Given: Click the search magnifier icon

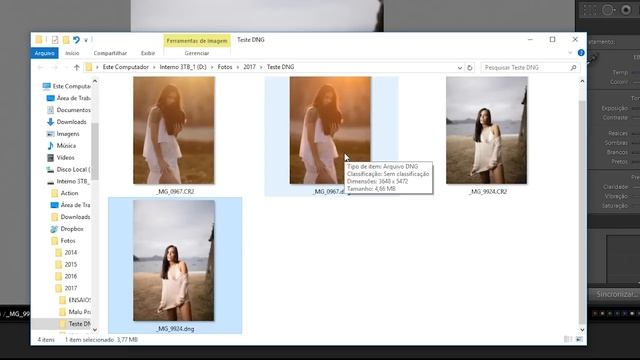Looking at the screenshot, I should tap(573, 67).
